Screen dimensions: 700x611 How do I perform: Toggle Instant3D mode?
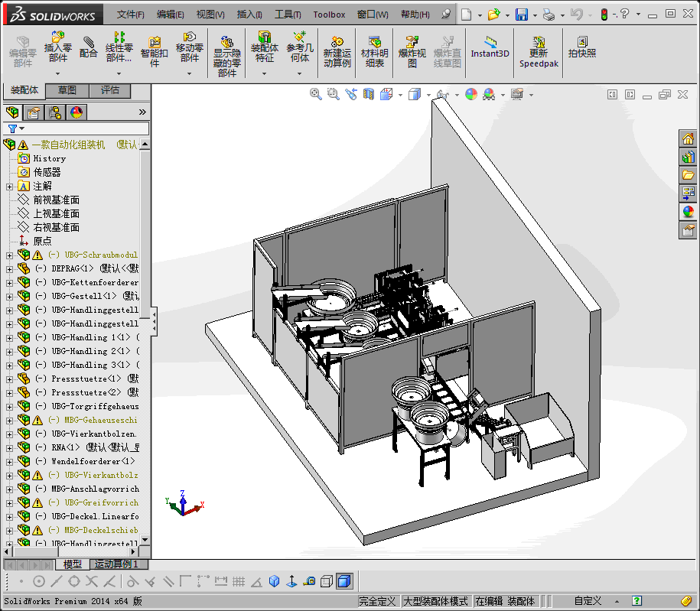click(x=490, y=47)
